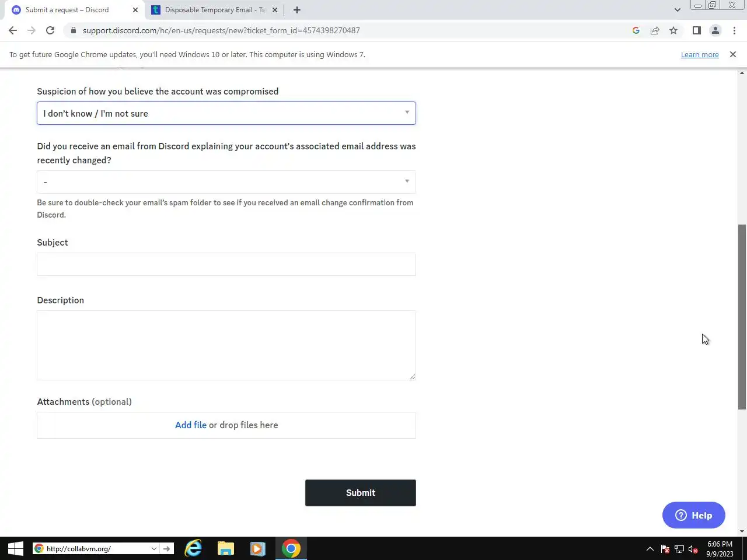Open the email change confirmation dropdown

(x=226, y=182)
